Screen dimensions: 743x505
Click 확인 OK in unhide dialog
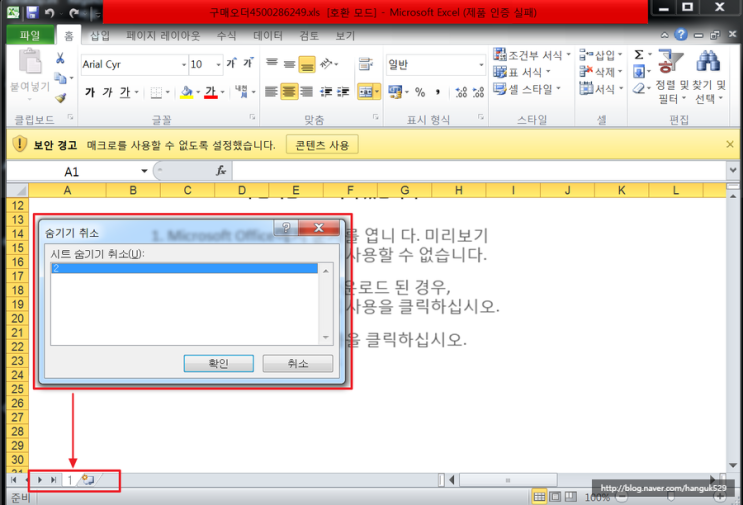(x=218, y=363)
